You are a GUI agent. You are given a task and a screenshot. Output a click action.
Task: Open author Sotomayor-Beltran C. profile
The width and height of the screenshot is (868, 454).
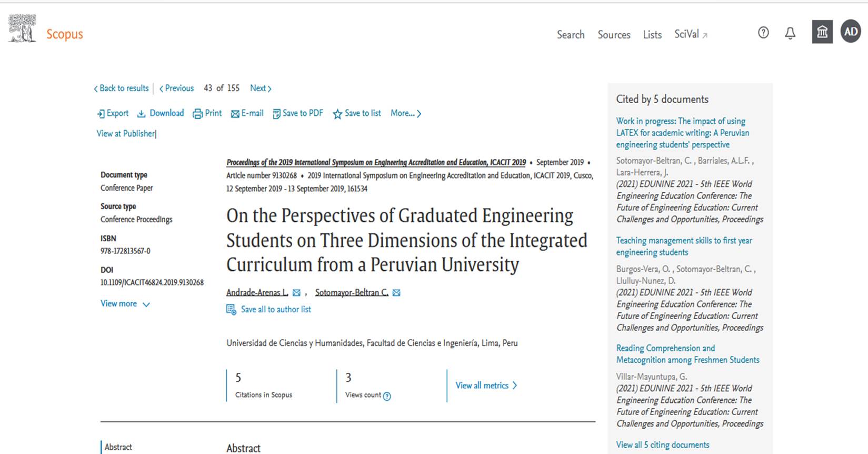point(352,292)
